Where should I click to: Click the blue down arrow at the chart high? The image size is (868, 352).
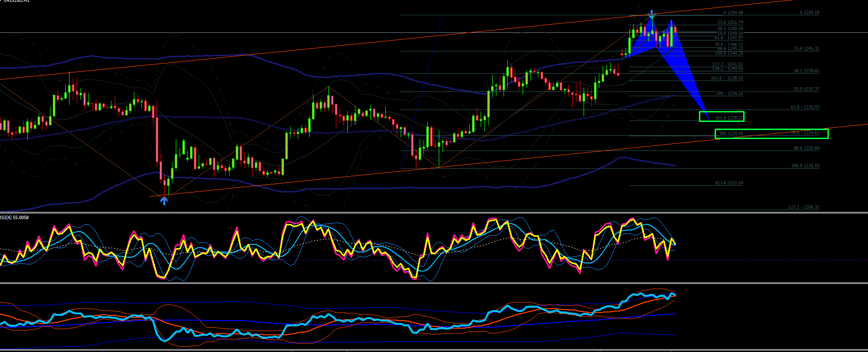(652, 14)
